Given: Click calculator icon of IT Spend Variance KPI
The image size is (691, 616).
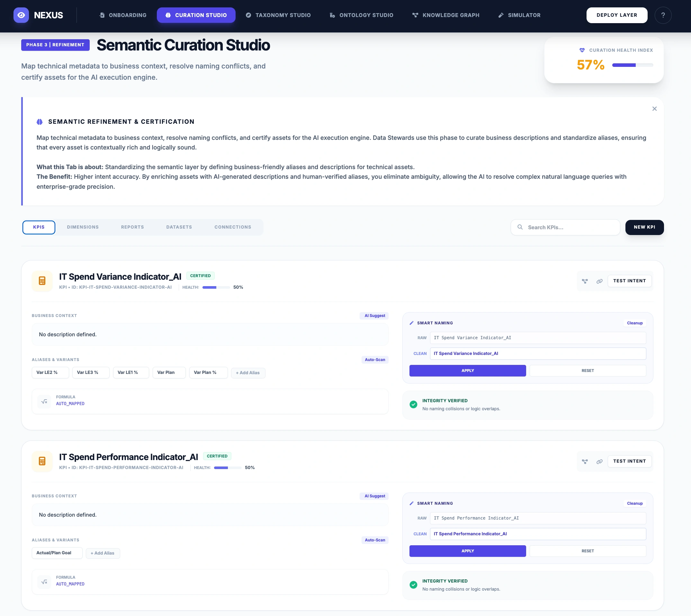Looking at the screenshot, I should tap(42, 281).
